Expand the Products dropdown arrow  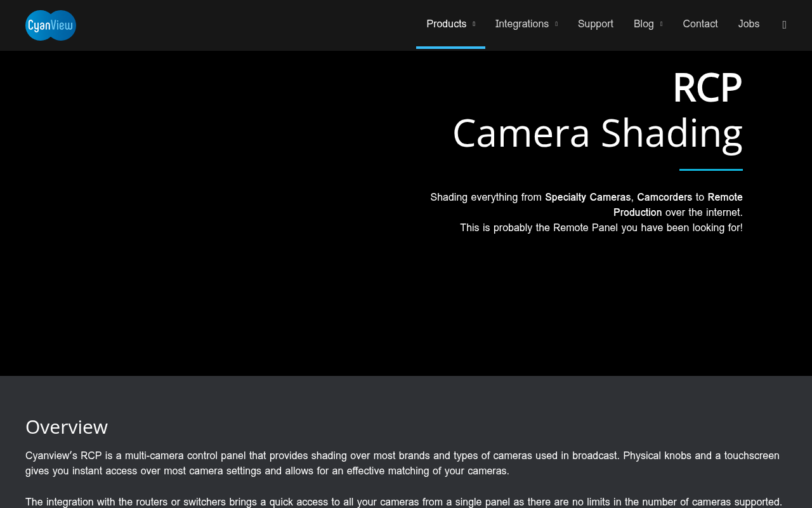pos(474,25)
